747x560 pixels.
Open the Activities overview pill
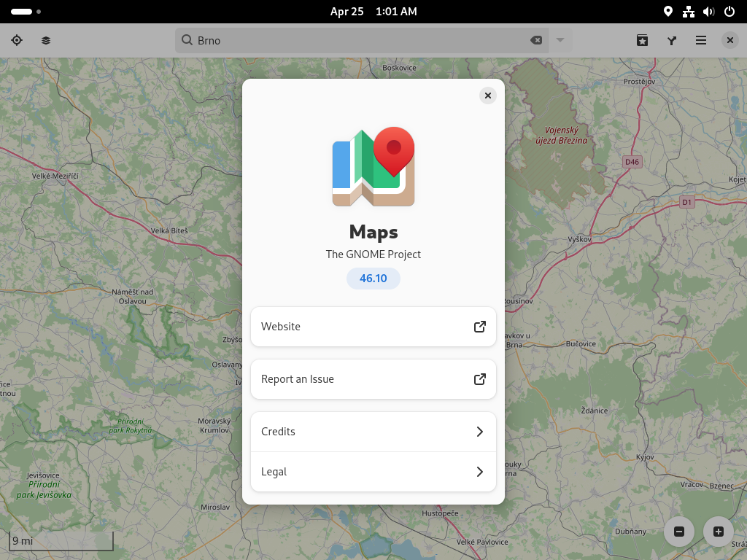tap(26, 12)
